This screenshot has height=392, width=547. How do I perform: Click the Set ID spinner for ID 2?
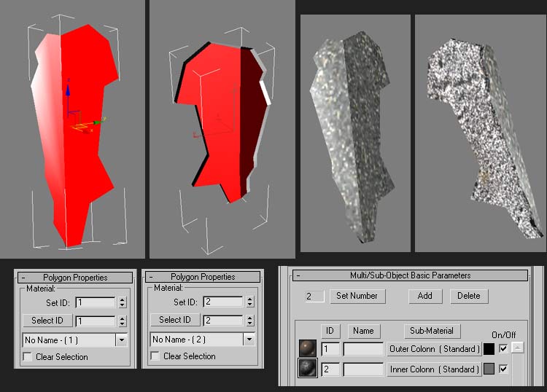(x=249, y=302)
